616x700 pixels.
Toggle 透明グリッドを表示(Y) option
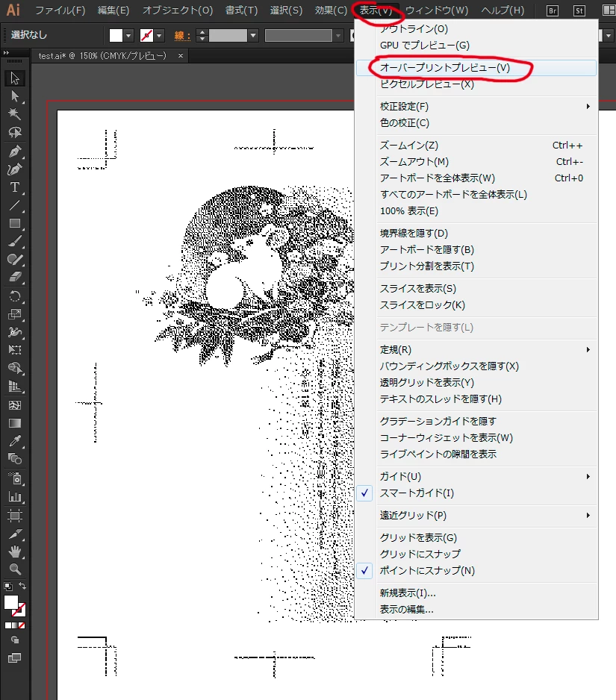(x=476, y=383)
